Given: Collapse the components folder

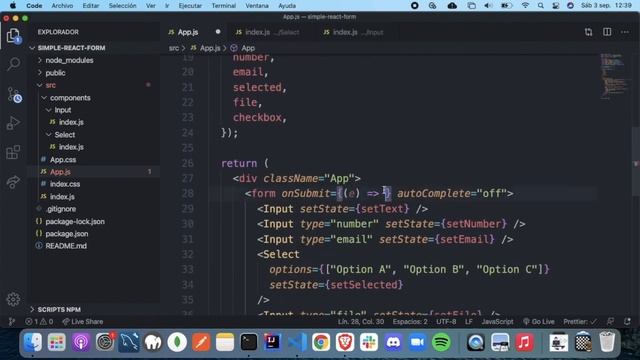Looking at the screenshot, I should (70, 98).
